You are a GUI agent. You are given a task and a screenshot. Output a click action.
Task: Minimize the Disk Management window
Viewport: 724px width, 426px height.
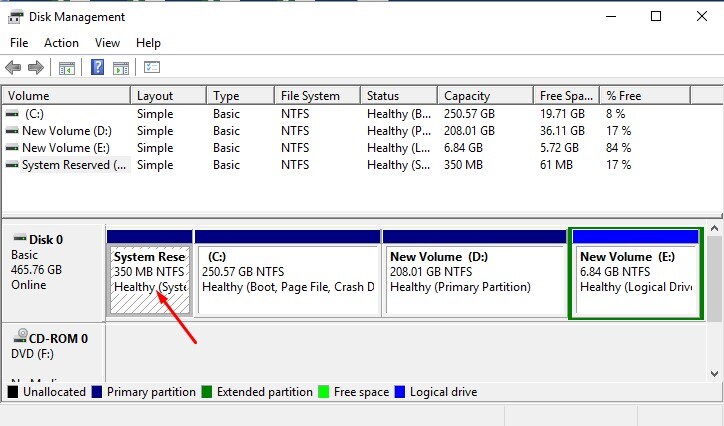click(611, 17)
